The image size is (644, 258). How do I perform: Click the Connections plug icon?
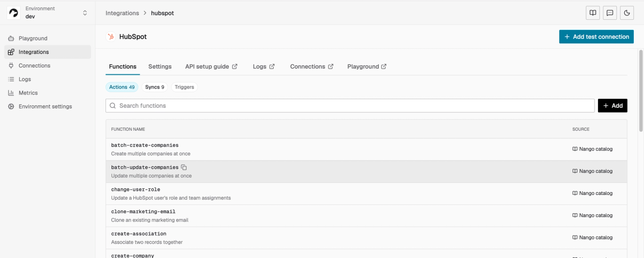[x=11, y=66]
